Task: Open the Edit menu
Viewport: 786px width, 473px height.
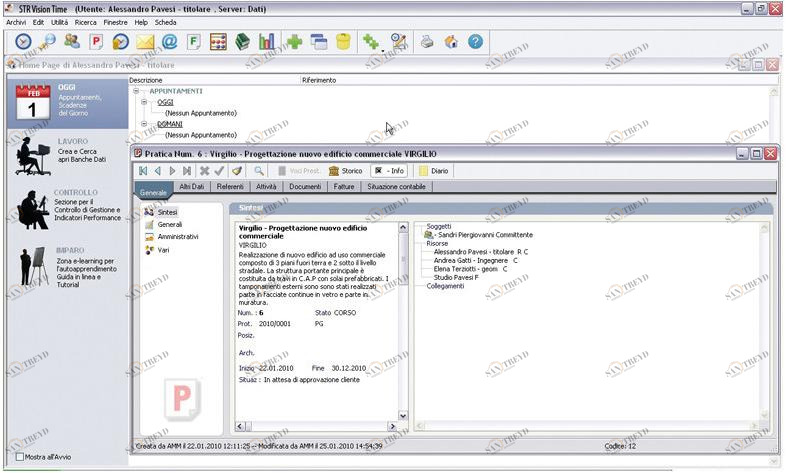Action: point(39,23)
